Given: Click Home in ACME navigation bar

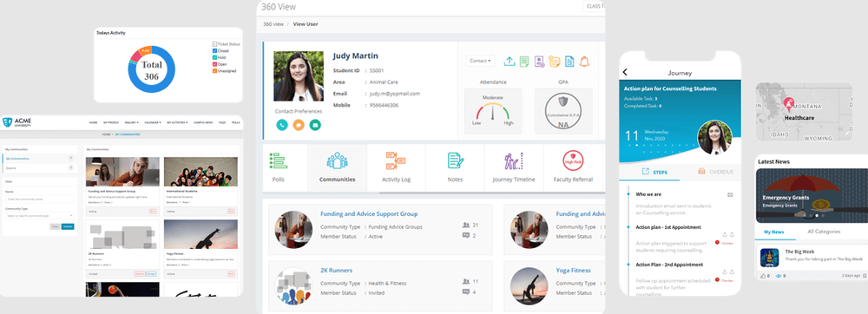Looking at the screenshot, I should point(94,122).
